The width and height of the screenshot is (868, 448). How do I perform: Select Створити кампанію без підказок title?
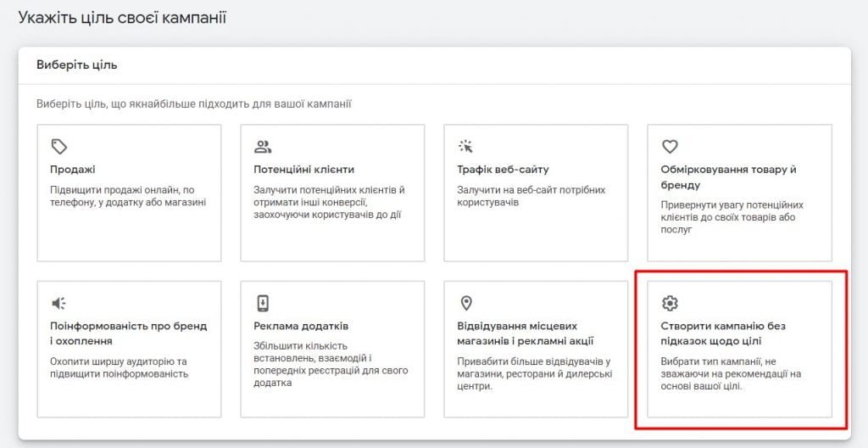click(723, 333)
